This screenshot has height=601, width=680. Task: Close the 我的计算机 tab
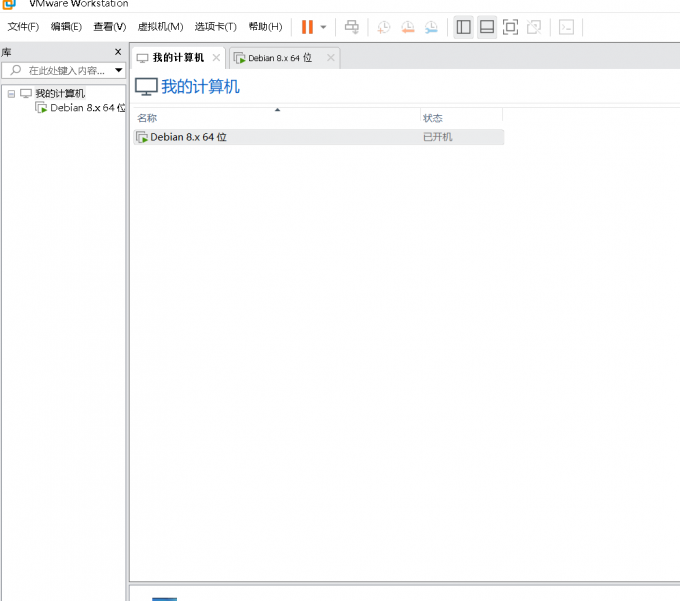point(216,58)
